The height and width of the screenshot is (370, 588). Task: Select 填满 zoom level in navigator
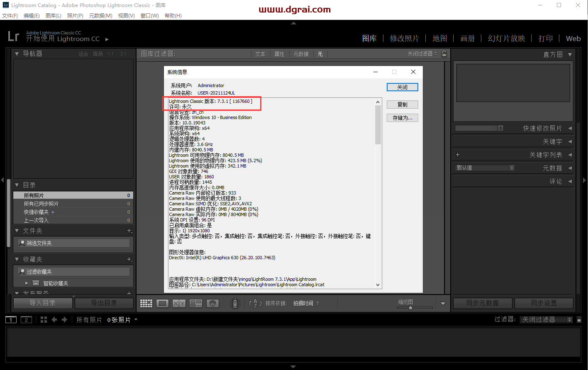tap(98, 54)
